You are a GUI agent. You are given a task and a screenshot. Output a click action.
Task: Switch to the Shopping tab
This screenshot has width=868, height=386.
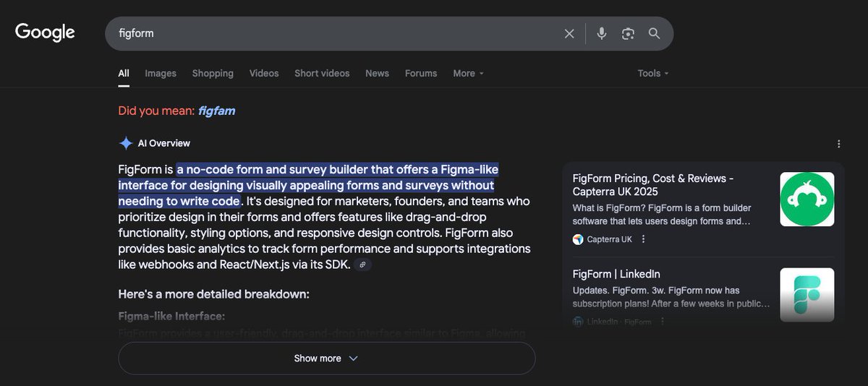(x=213, y=73)
